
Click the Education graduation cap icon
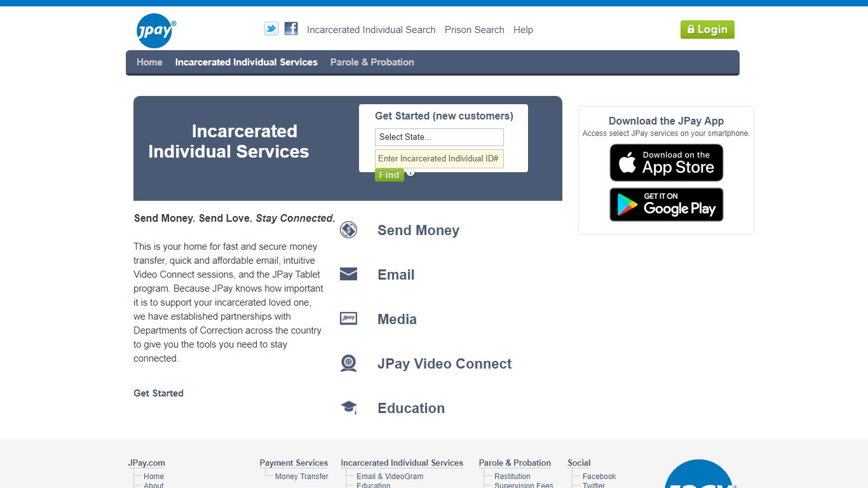tap(349, 407)
